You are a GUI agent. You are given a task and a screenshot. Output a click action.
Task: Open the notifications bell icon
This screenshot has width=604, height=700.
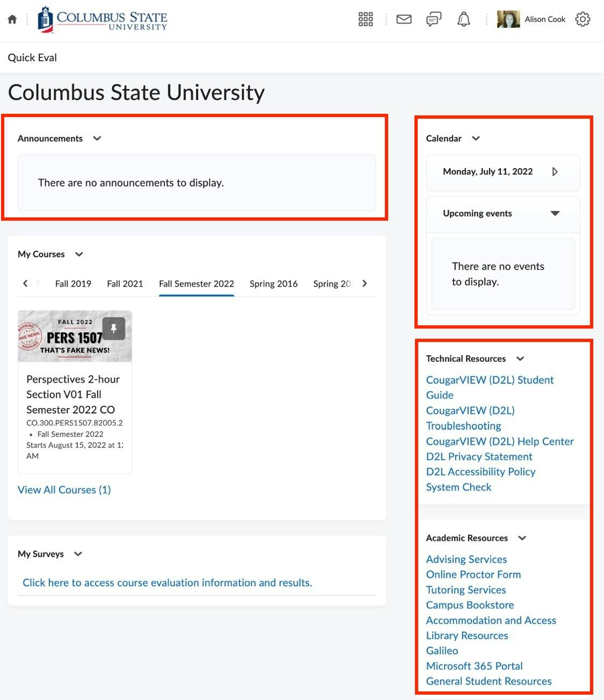463,19
